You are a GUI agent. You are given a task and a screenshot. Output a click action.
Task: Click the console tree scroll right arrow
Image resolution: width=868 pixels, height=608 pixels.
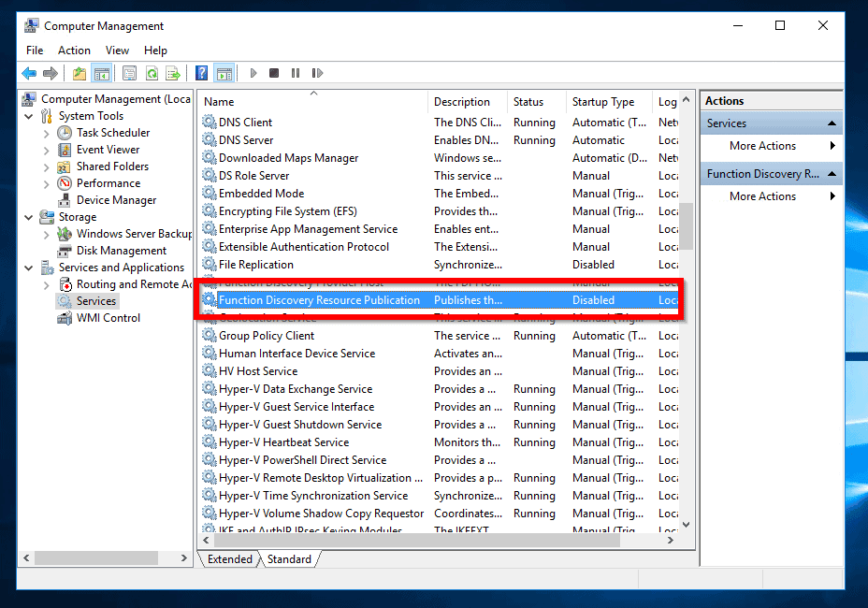pyautogui.click(x=184, y=558)
